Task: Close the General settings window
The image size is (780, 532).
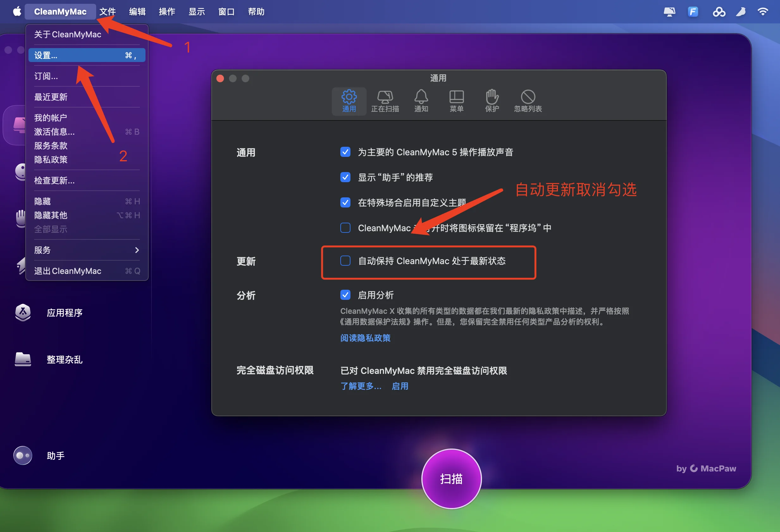Action: [220, 78]
